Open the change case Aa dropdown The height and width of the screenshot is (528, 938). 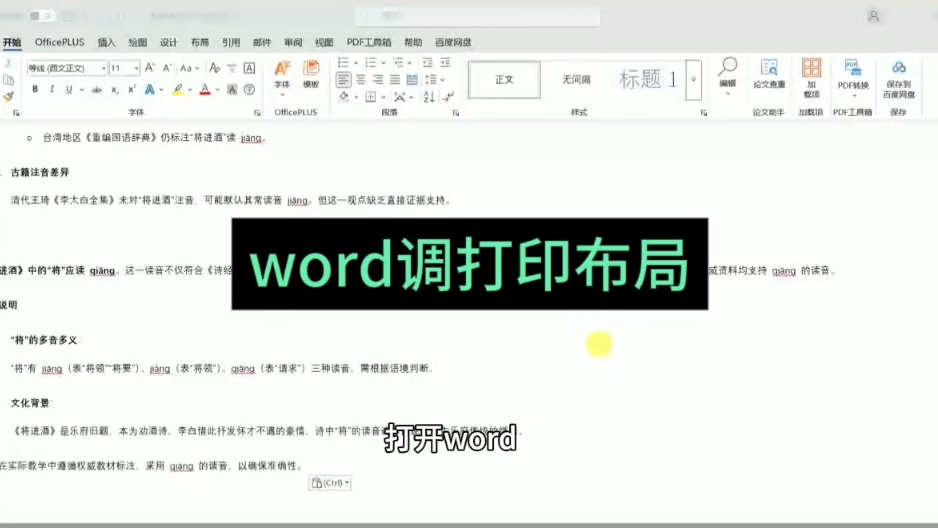pyautogui.click(x=189, y=68)
